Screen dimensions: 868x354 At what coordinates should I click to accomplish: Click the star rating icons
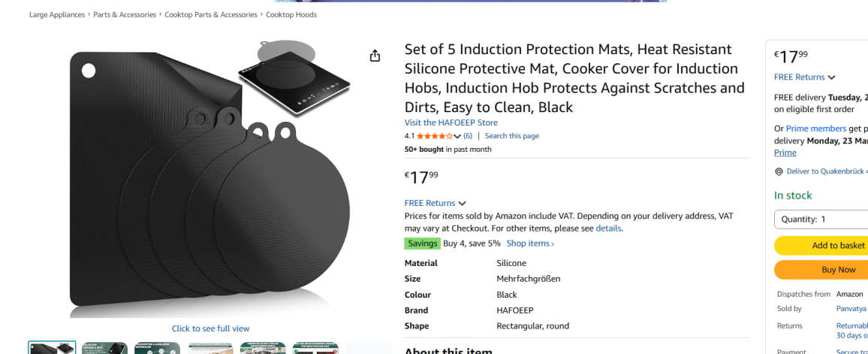[x=434, y=136]
